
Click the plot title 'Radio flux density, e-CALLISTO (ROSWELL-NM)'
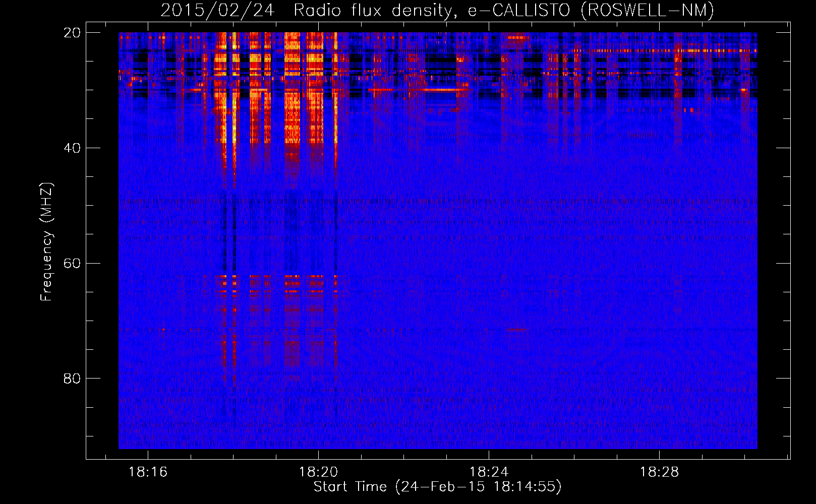point(504,10)
